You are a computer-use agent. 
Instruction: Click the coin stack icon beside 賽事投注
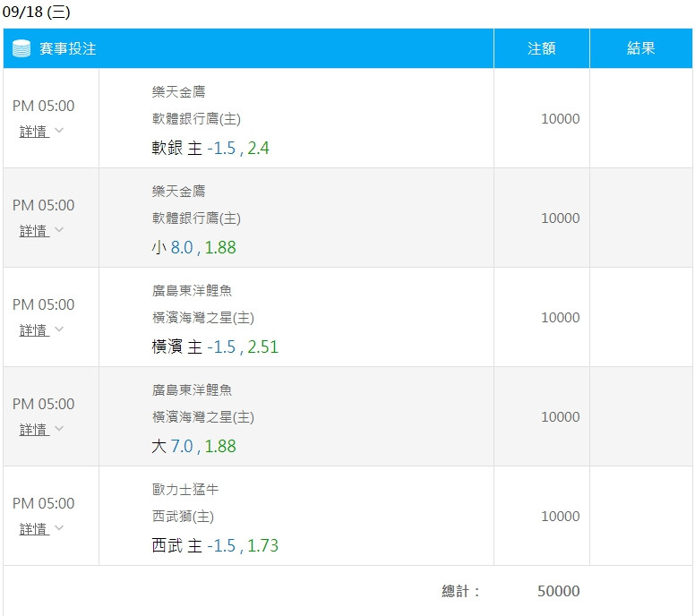pos(21,48)
